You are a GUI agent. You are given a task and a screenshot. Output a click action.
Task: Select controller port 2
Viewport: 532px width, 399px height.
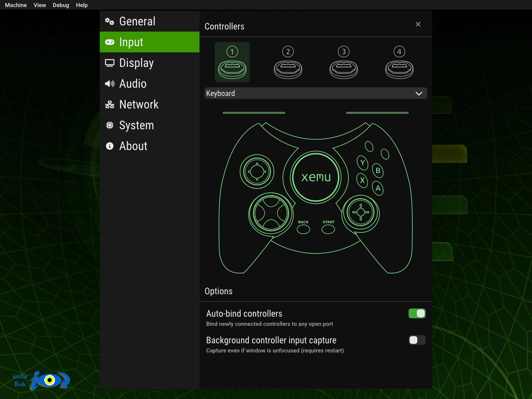[x=288, y=62]
